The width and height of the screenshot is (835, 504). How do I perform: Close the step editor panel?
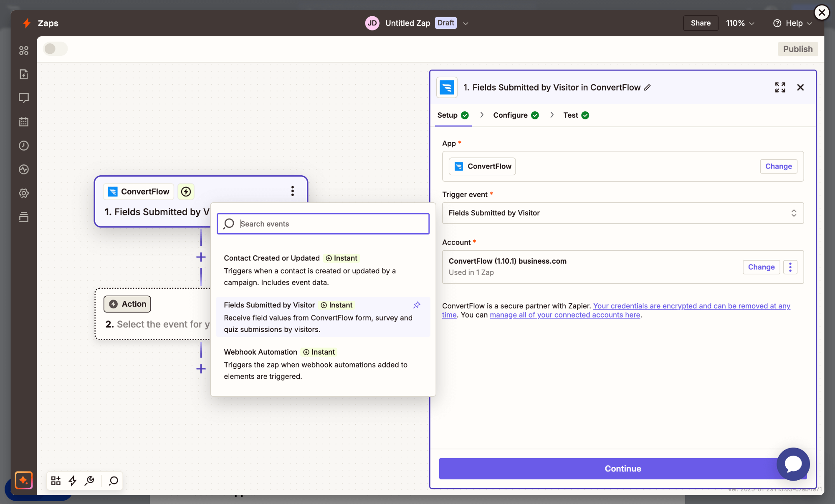800,87
